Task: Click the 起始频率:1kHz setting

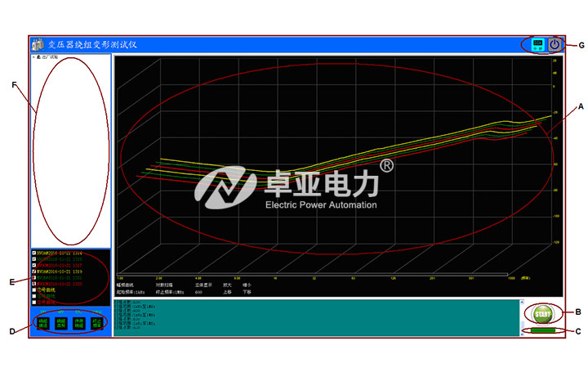Action: [130, 292]
